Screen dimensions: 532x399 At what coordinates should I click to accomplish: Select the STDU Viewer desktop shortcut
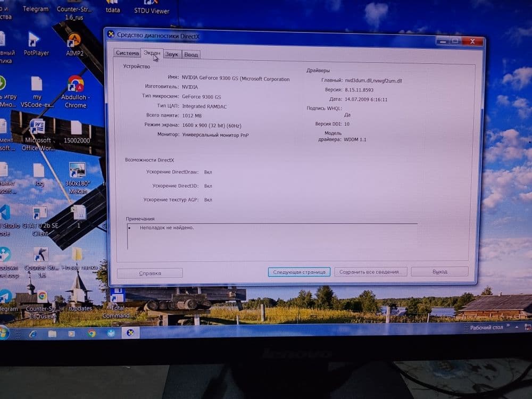click(151, 7)
